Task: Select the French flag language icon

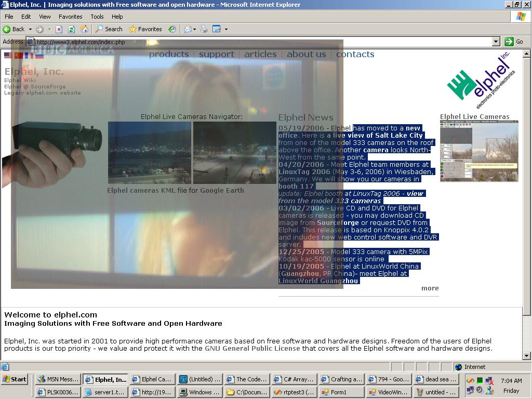Action: [29, 55]
